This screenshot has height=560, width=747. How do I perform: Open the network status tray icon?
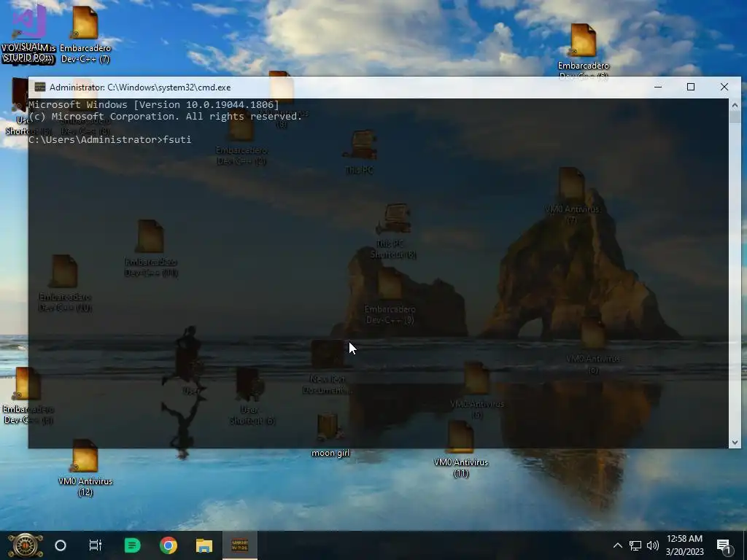pyautogui.click(x=635, y=545)
